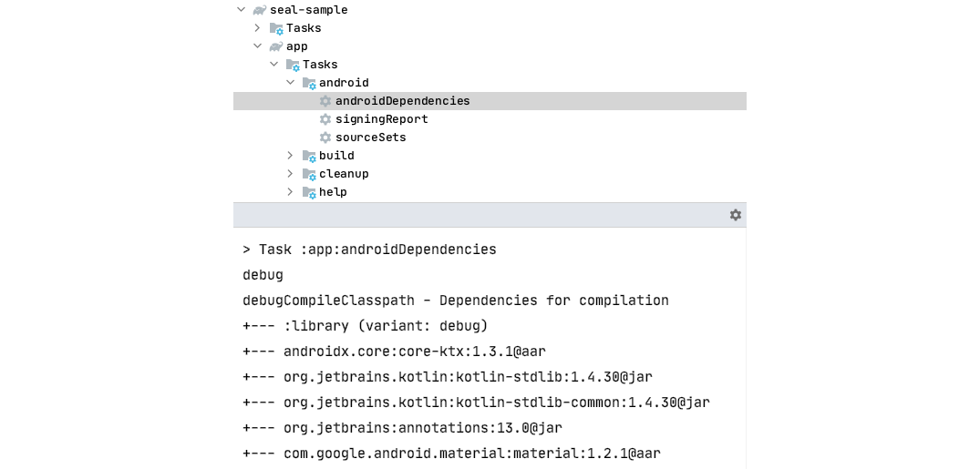Click the cleanup folder icon
The width and height of the screenshot is (980, 469).
tap(309, 174)
